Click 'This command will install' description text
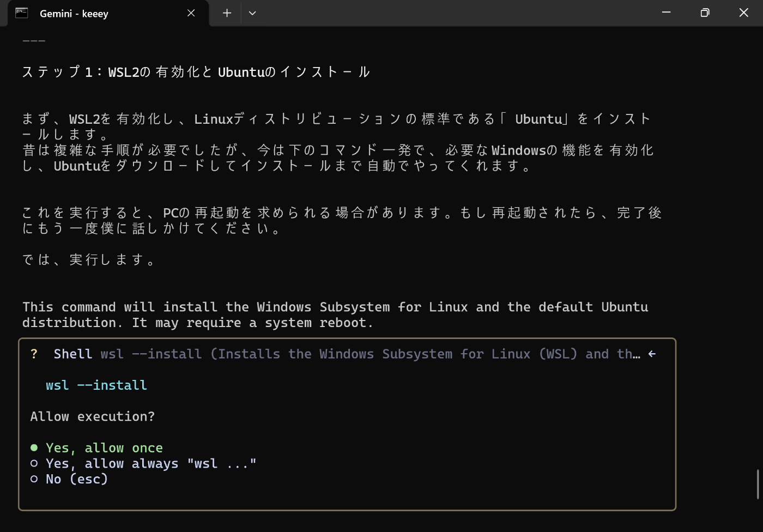The image size is (763, 532). click(x=335, y=315)
